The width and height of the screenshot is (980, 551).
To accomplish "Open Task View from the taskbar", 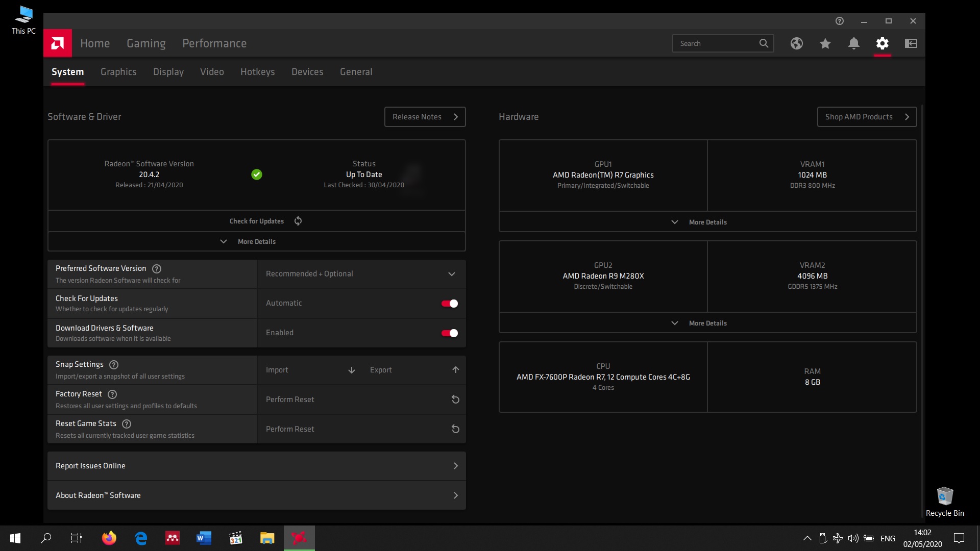I will point(77,538).
